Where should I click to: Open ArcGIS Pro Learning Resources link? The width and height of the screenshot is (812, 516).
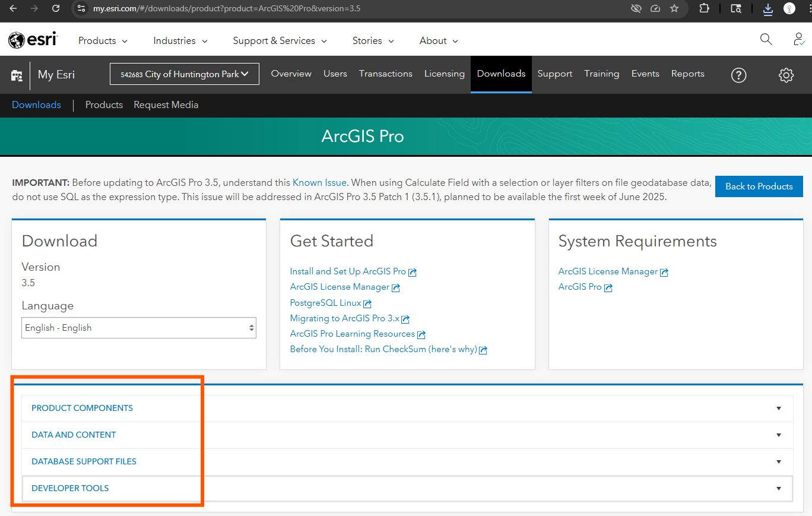[352, 334]
